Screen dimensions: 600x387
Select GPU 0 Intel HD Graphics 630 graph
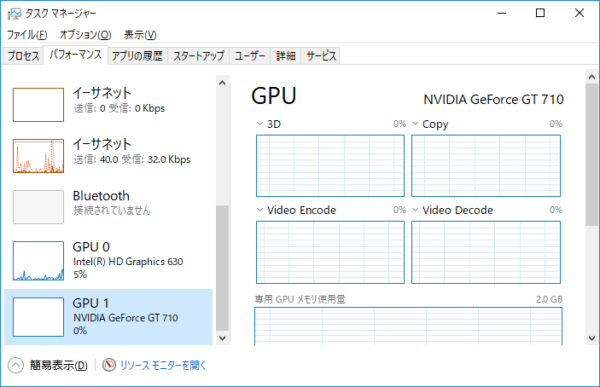click(38, 261)
